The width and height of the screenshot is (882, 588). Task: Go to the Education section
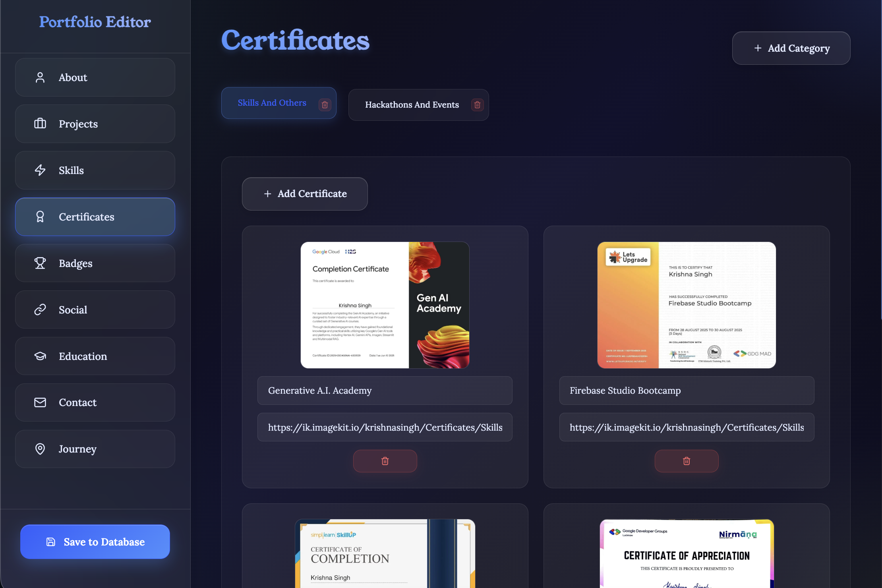(95, 356)
